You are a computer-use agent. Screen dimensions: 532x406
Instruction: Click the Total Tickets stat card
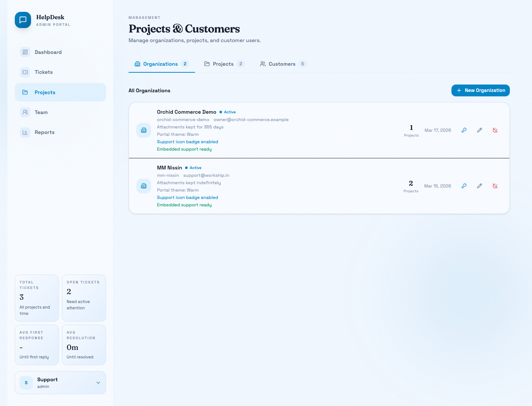click(x=37, y=298)
